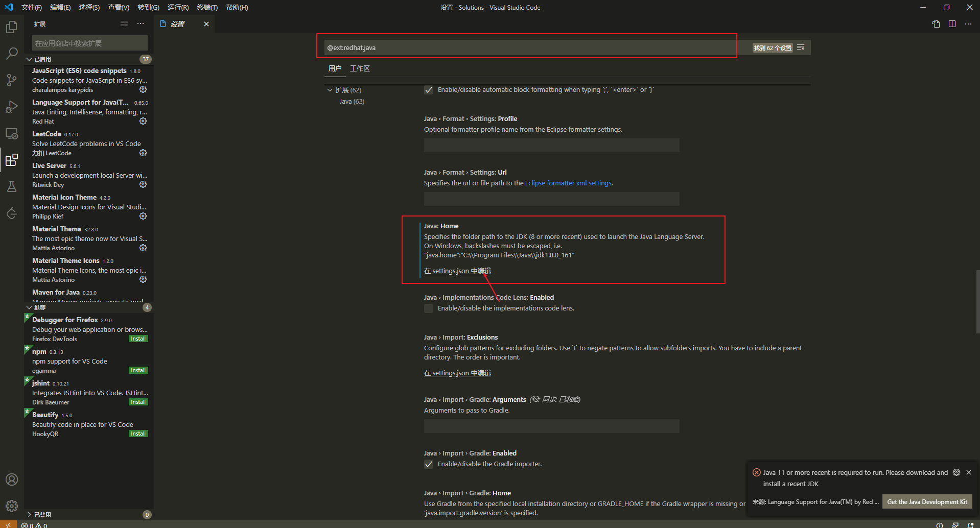Viewport: 980px width, 528px height.
Task: Open the Accounts menu icon
Action: coord(11,479)
